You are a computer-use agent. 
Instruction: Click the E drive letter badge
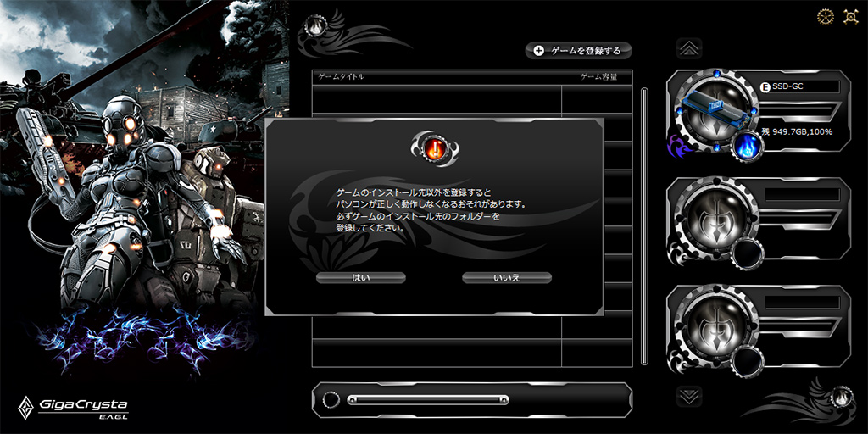pyautogui.click(x=765, y=87)
